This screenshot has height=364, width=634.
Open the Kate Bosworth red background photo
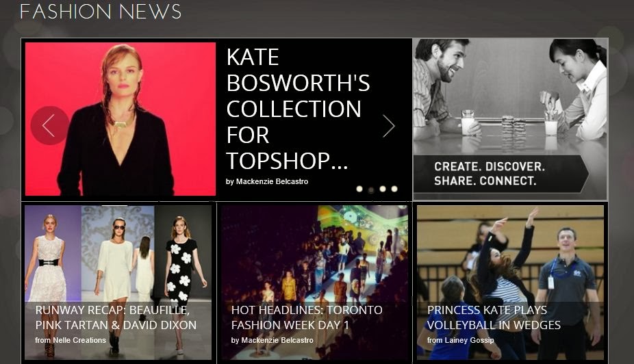coord(121,119)
